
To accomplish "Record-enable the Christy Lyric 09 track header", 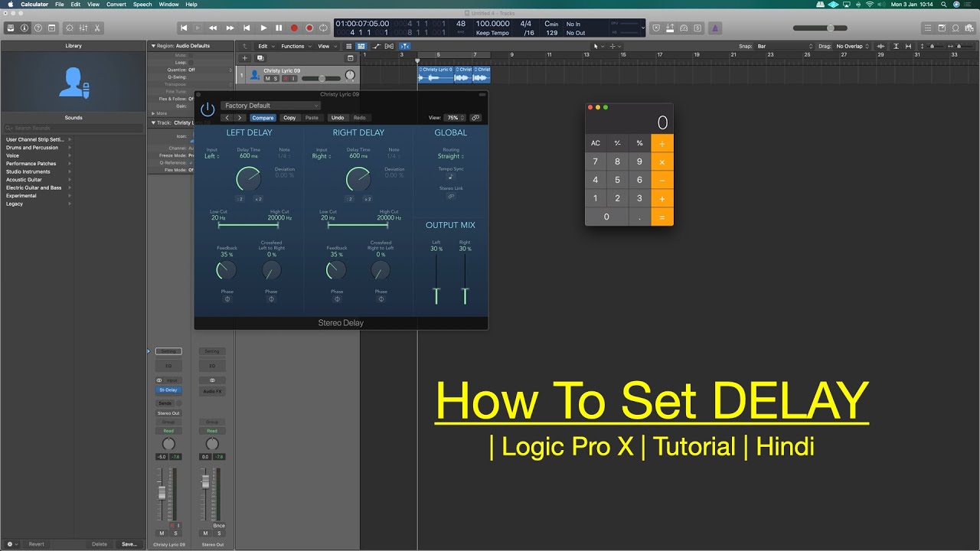I will [285, 79].
